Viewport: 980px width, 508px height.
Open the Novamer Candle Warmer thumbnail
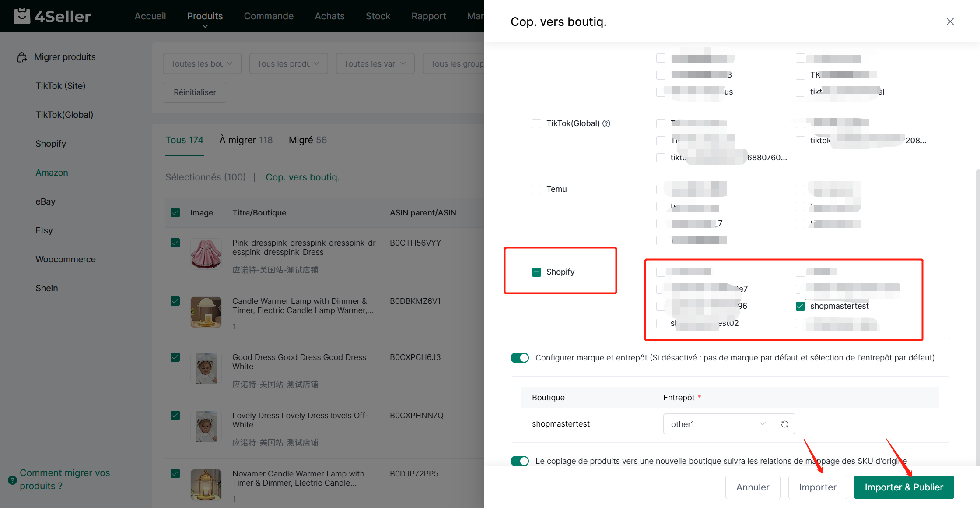pos(206,484)
